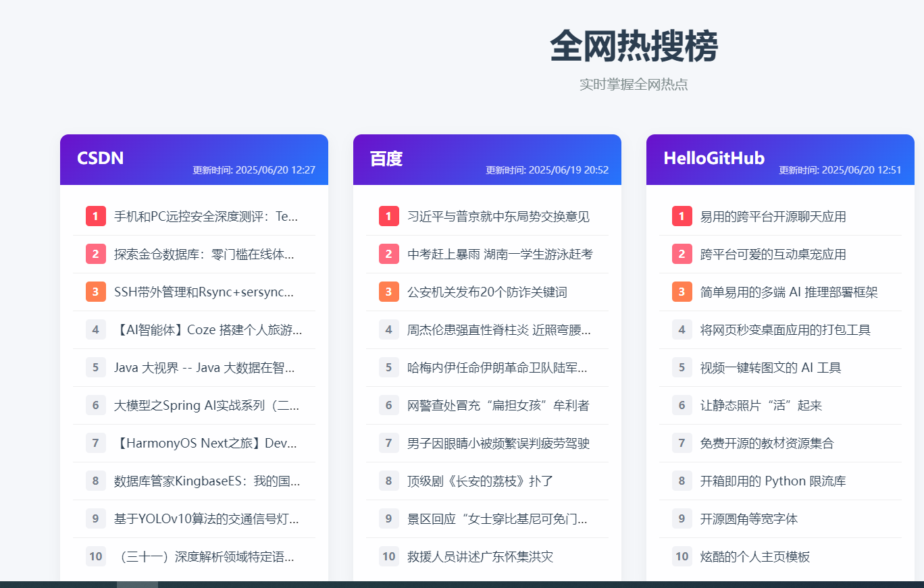Open CSDN item 【AI智能体】Coze 搭建个人旅游
Screen dimensions: 924x588
click(x=208, y=329)
